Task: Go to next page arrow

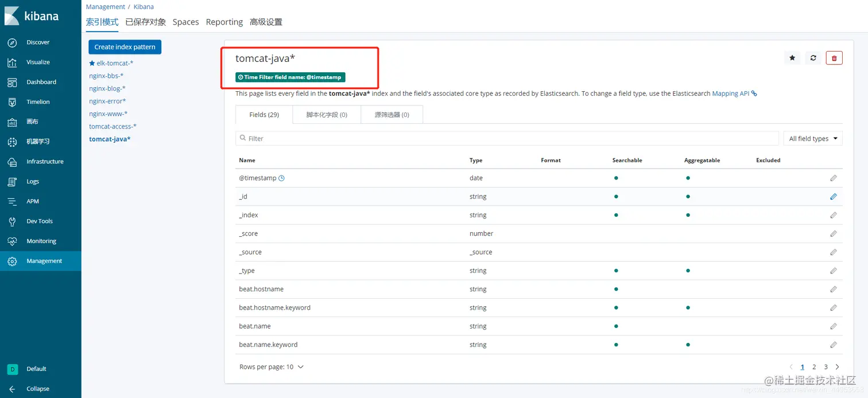Action: click(837, 367)
